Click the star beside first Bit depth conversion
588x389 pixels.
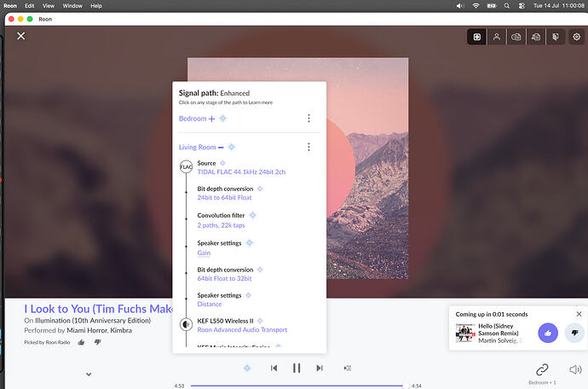260,189
